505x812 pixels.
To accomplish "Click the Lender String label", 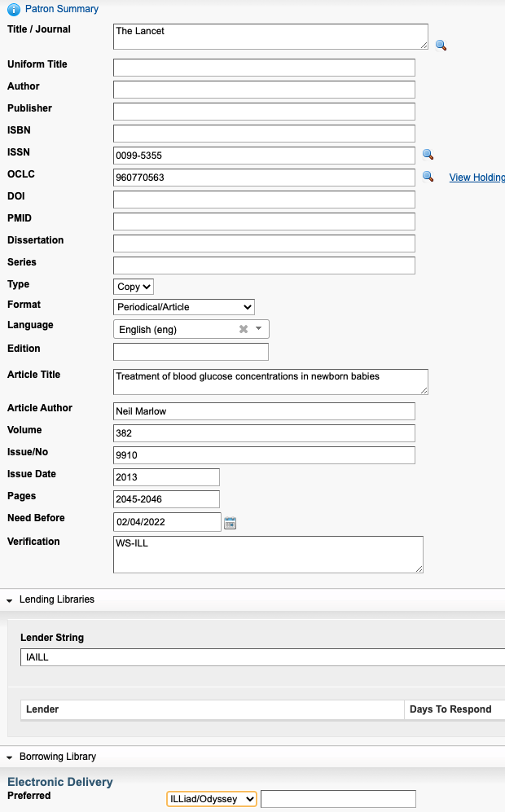I will tap(52, 638).
